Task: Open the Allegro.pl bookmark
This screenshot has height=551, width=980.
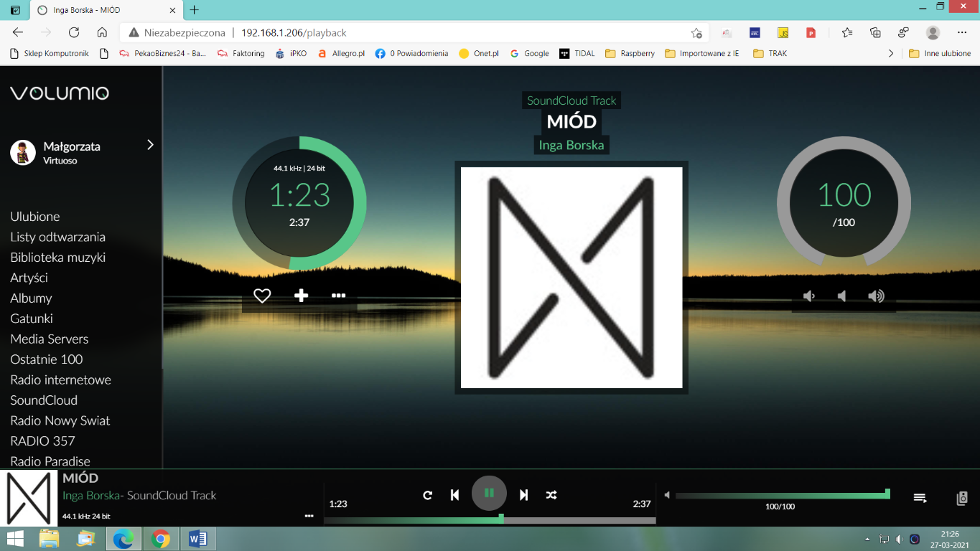Action: (341, 53)
